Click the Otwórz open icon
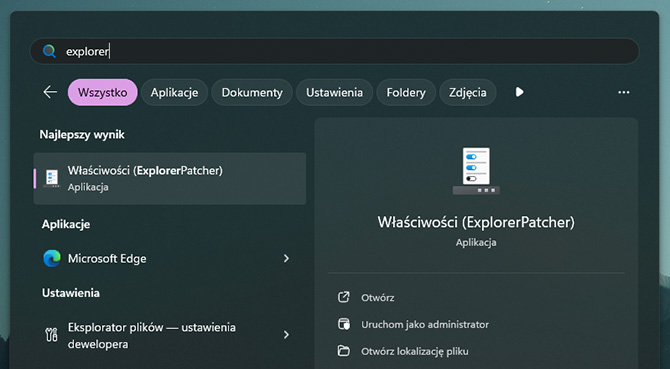Image resolution: width=670 pixels, height=369 pixels. [344, 297]
